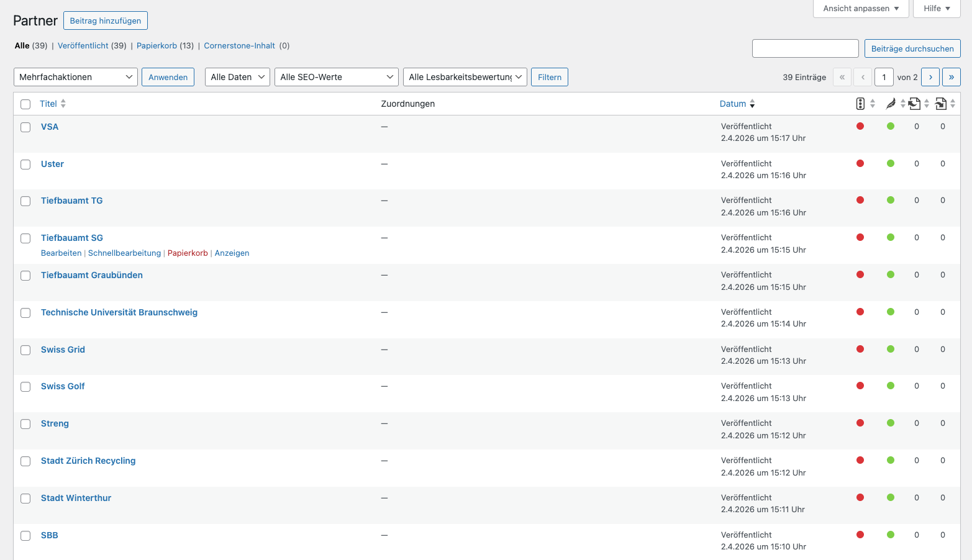Open Alle Lesbarkeitsbewertungen dropdown

point(465,77)
